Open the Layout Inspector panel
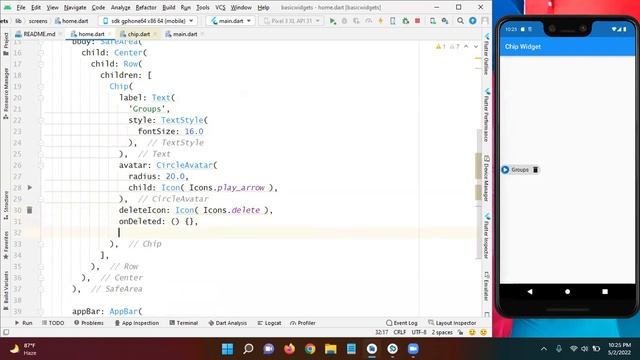Viewport: 640px width, 360px height. (452, 323)
